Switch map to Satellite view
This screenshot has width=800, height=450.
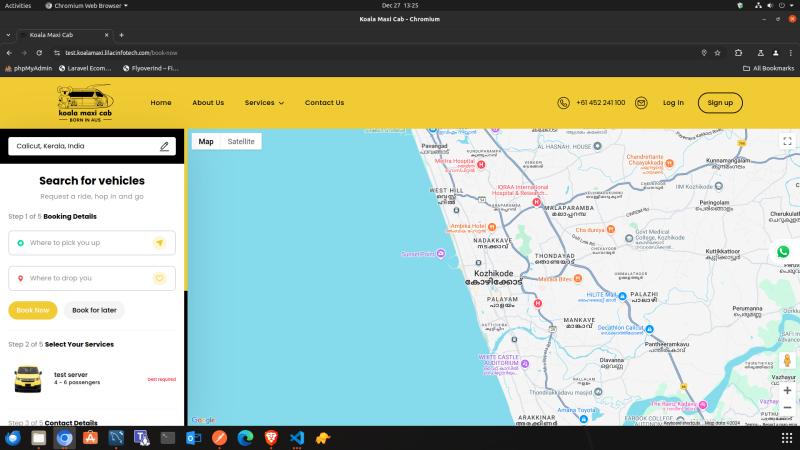click(241, 142)
